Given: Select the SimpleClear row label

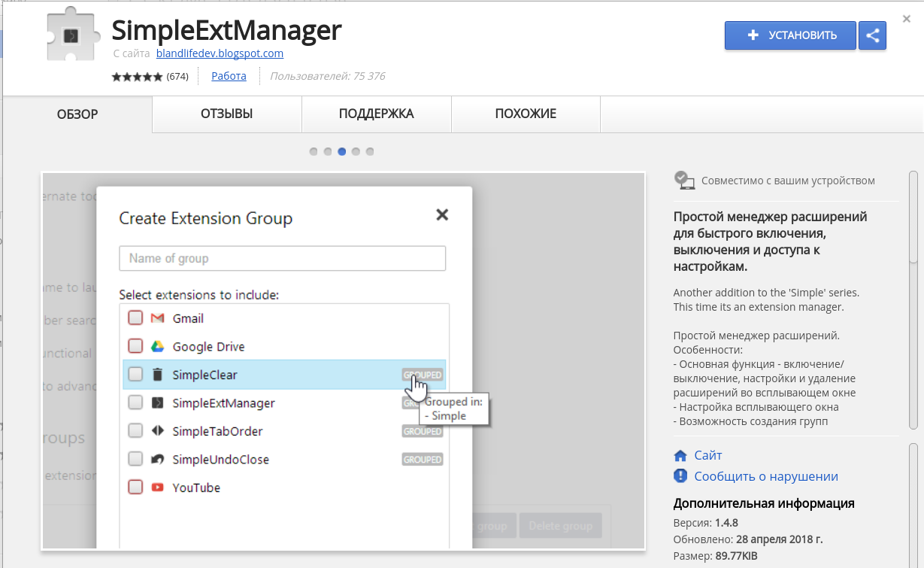Looking at the screenshot, I should tap(204, 375).
